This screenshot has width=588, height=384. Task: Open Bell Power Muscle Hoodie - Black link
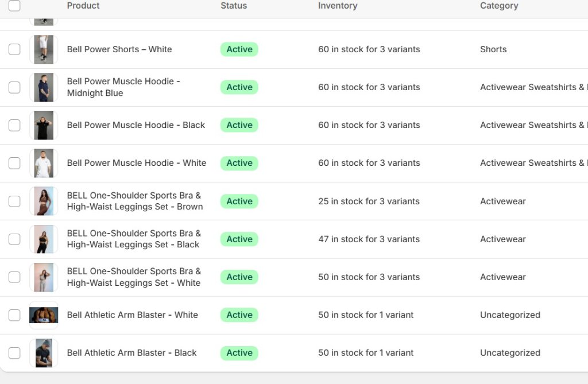(136, 125)
